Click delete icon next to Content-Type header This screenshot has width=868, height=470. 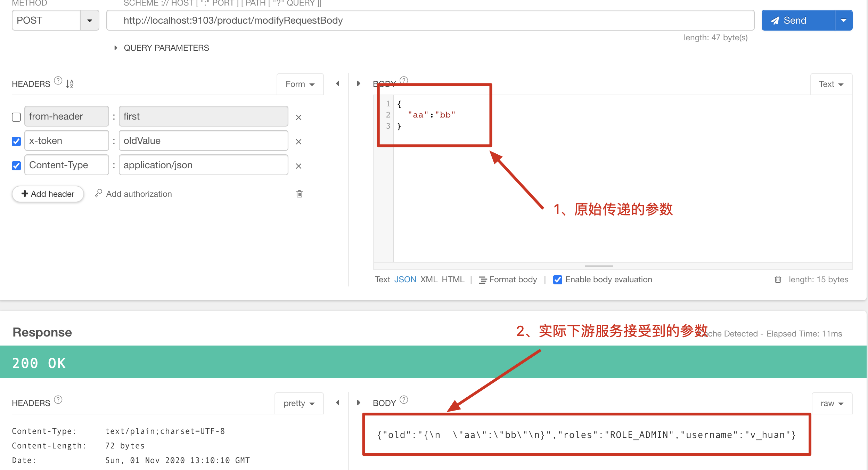pos(298,165)
